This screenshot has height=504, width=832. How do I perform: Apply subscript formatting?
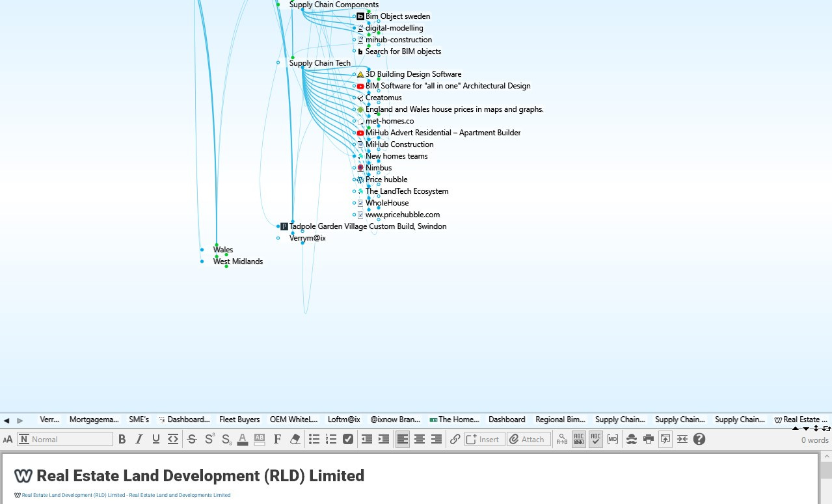[226, 440]
